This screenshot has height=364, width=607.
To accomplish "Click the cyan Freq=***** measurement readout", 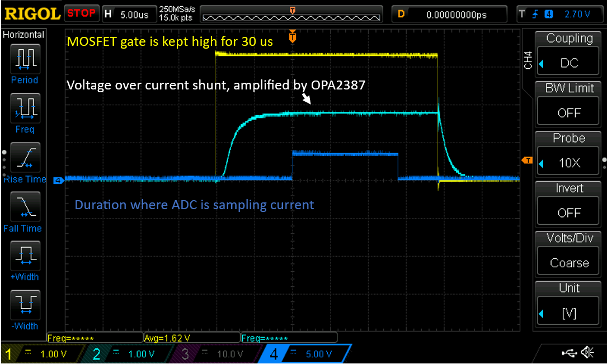I will [x=289, y=338].
